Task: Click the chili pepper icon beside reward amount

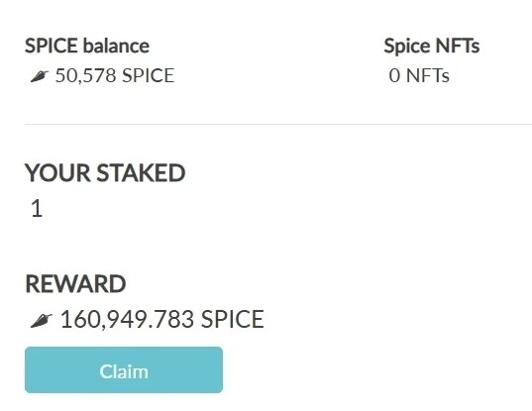Action: (x=41, y=321)
